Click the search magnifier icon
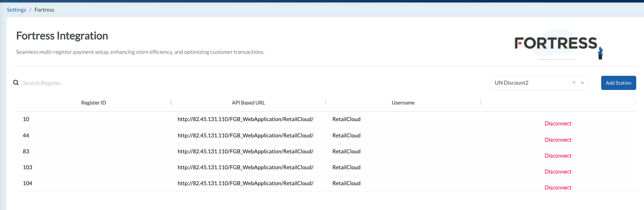644x210 pixels. tap(16, 83)
